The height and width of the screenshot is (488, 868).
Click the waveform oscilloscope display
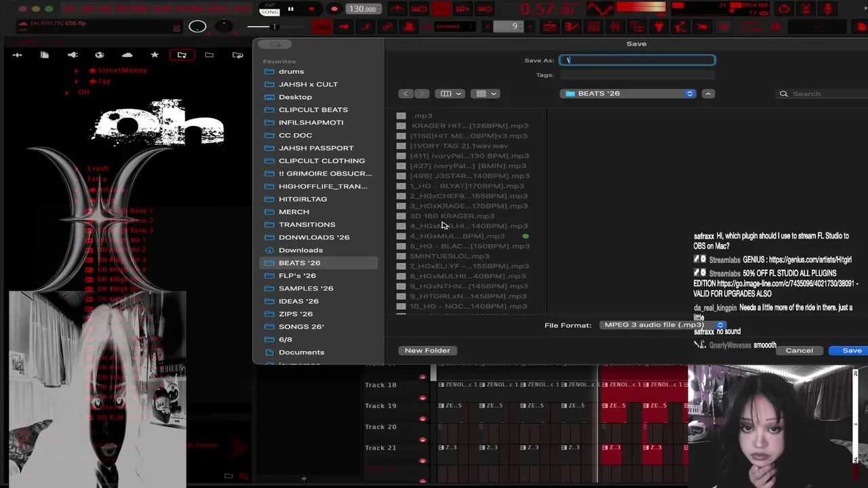[601, 9]
